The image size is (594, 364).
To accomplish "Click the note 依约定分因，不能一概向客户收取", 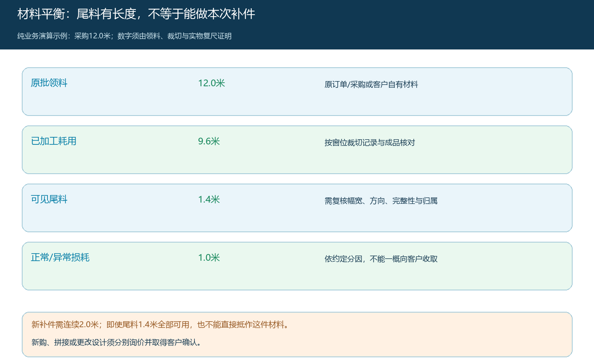I will coord(381,259).
